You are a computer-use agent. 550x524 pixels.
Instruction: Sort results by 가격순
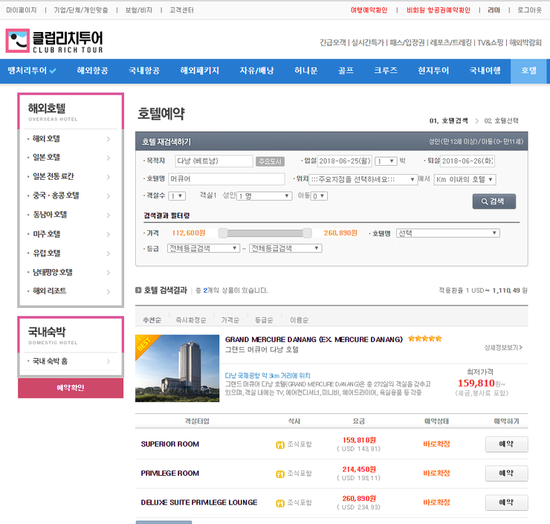pos(230,320)
